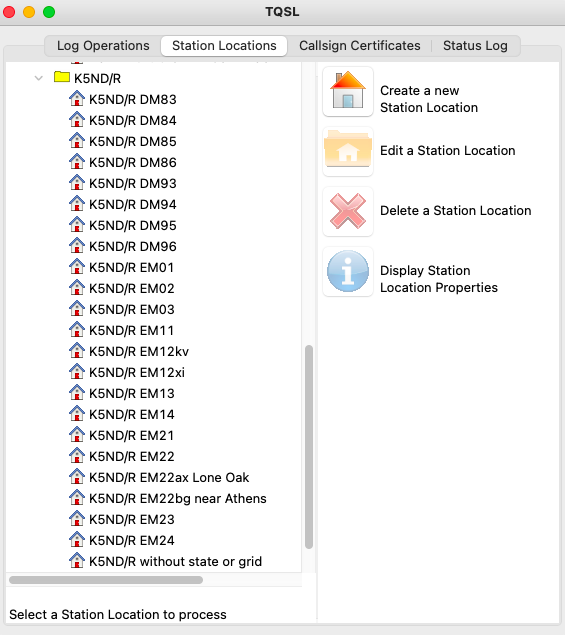This screenshot has height=635, width=565.
Task: Click the horizontal scrollbar thumb under the tree
Action: [106, 580]
